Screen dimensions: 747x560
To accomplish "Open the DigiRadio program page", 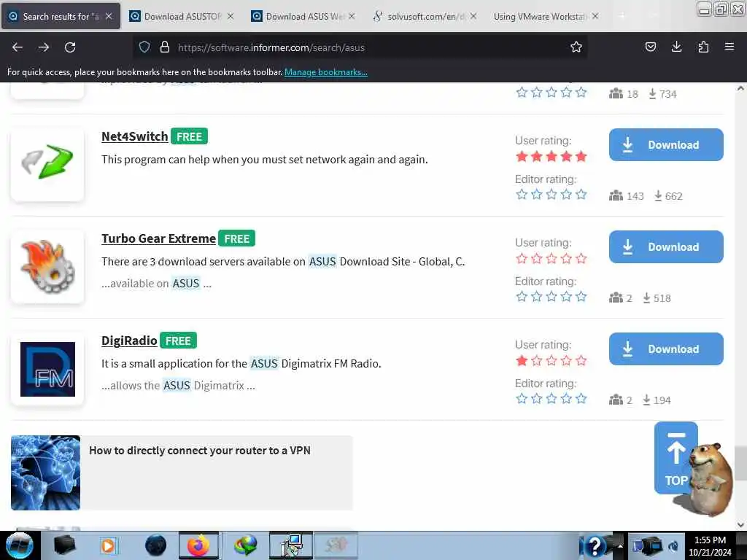I will [x=129, y=341].
